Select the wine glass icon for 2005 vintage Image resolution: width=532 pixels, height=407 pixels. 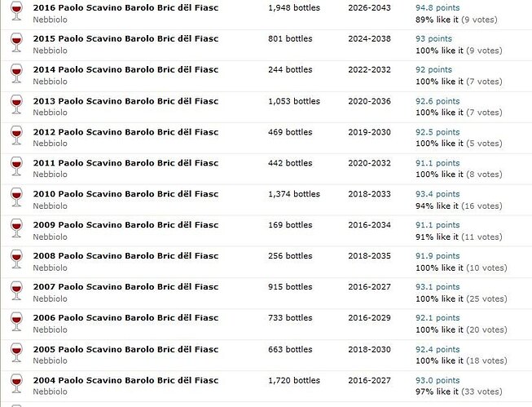pos(16,352)
